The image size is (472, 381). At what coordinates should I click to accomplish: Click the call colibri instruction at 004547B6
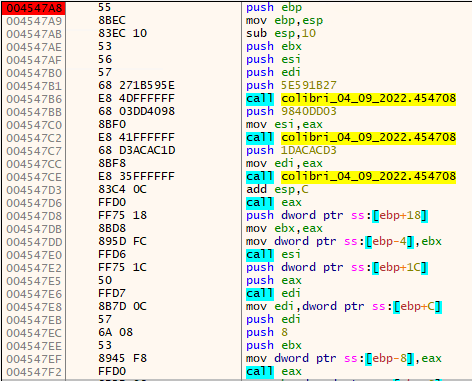click(x=351, y=98)
